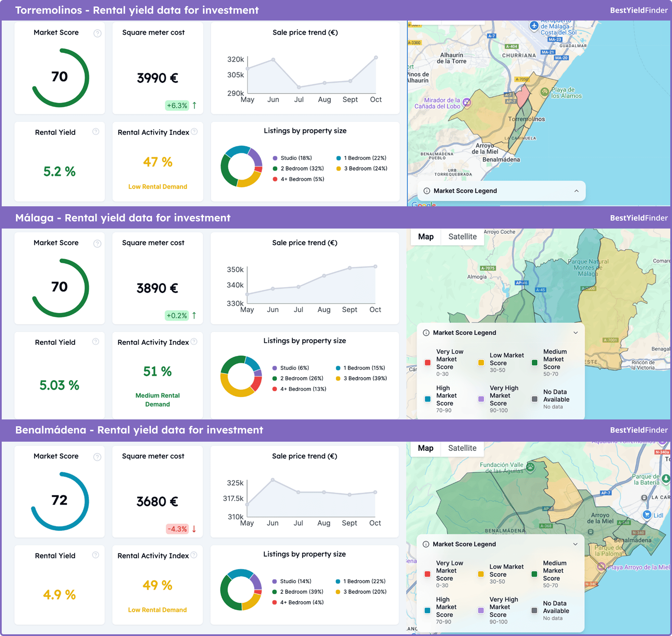Click info icon in Torremolinos Market Score Legend

pyautogui.click(x=427, y=191)
